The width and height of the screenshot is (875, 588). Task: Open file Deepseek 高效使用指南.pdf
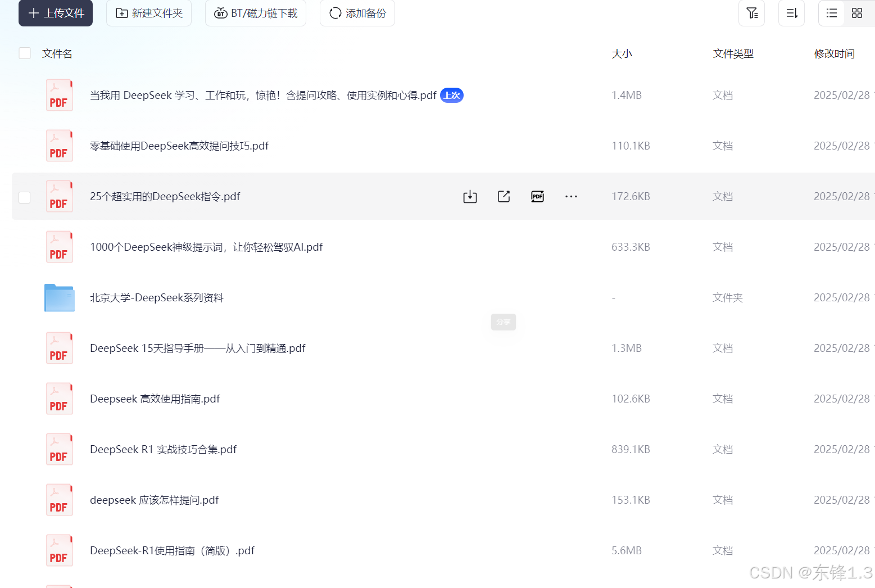coord(155,399)
